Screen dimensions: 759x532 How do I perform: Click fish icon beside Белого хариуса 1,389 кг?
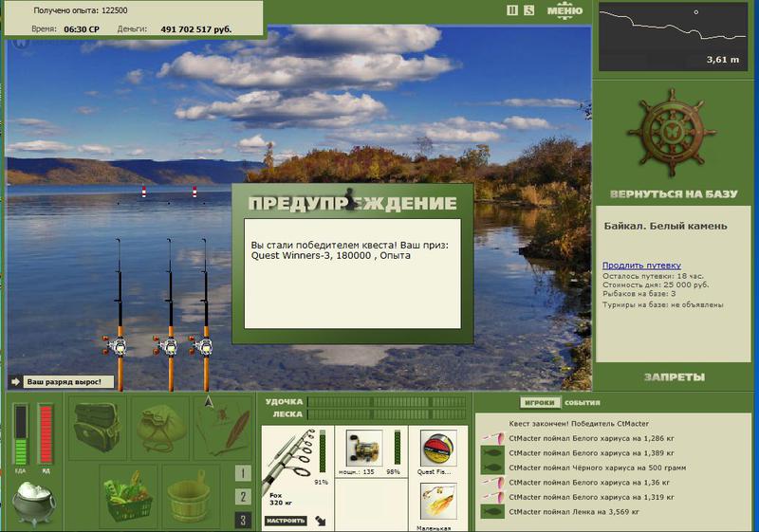click(x=492, y=453)
